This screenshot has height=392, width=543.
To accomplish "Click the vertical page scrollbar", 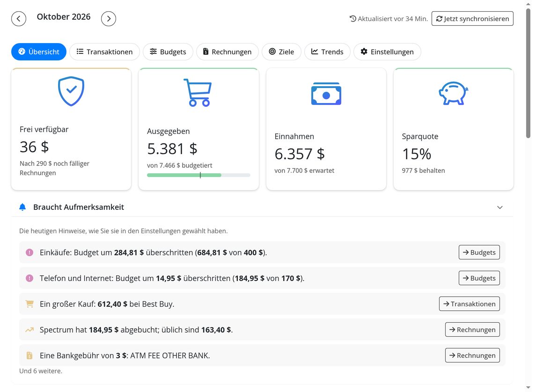I will (x=528, y=74).
